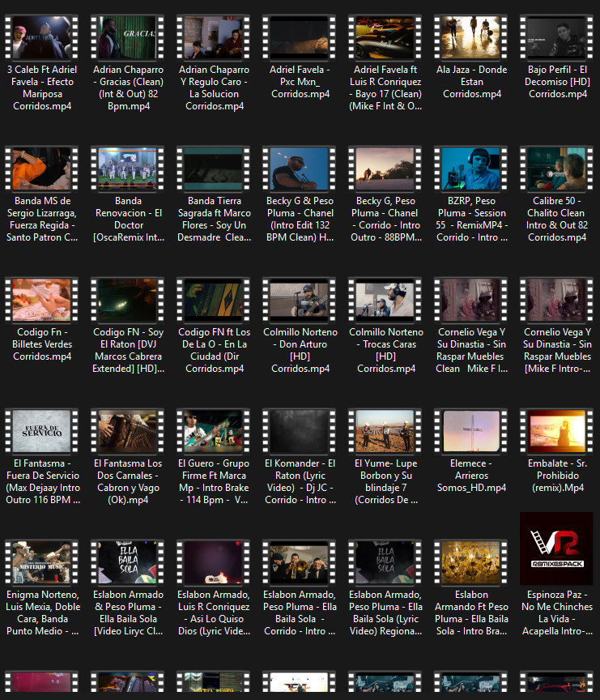The width and height of the screenshot is (600, 700).
Task: Click file name 'Calibre 50 - Chalito Clean Intro & Out 82'
Action: 557,220
